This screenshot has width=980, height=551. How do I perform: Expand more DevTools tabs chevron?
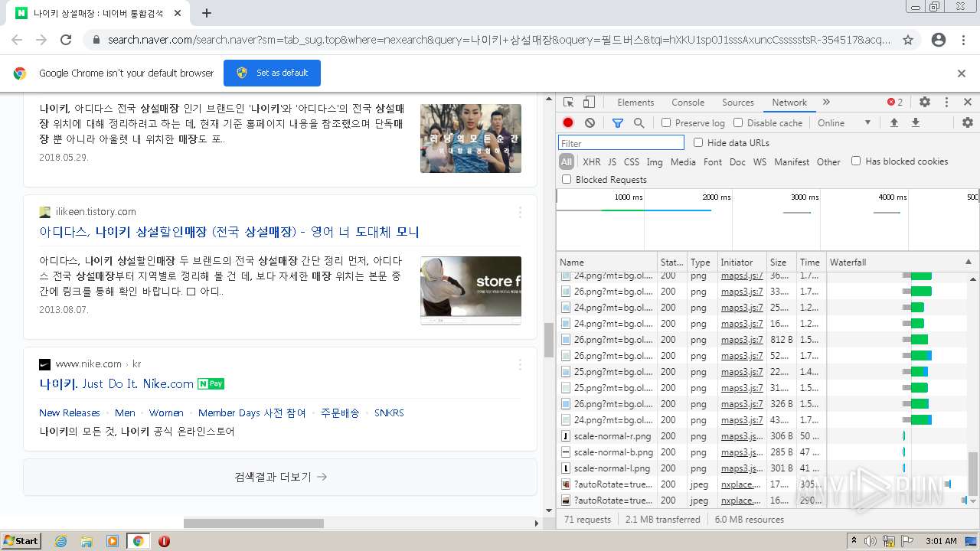(x=826, y=102)
